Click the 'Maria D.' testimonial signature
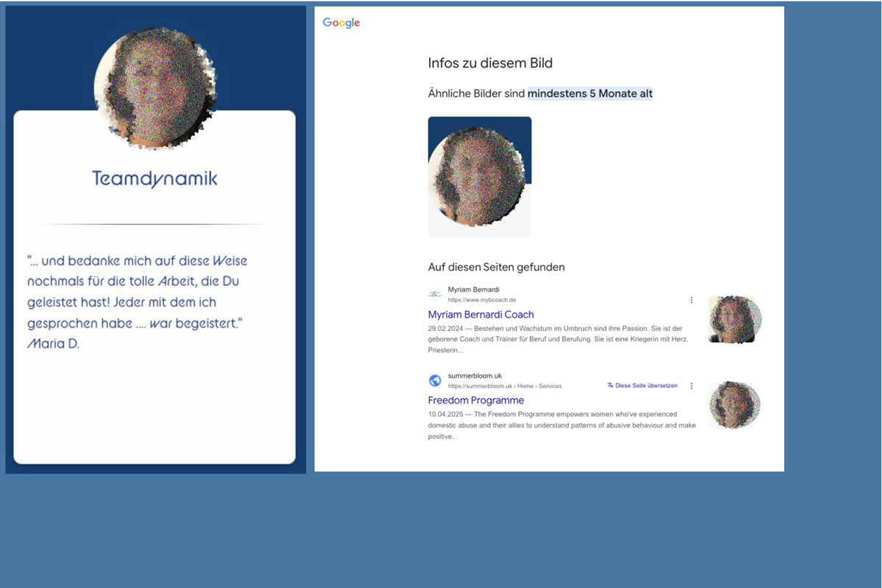This screenshot has width=882, height=588. point(53,343)
